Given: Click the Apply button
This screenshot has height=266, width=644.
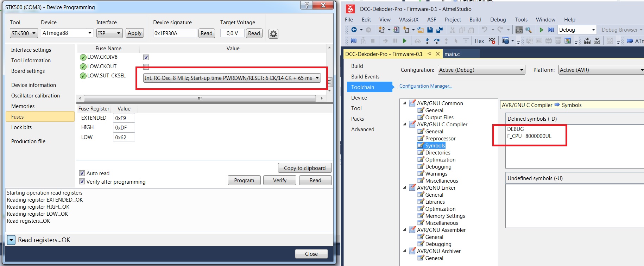Looking at the screenshot, I should [134, 33].
